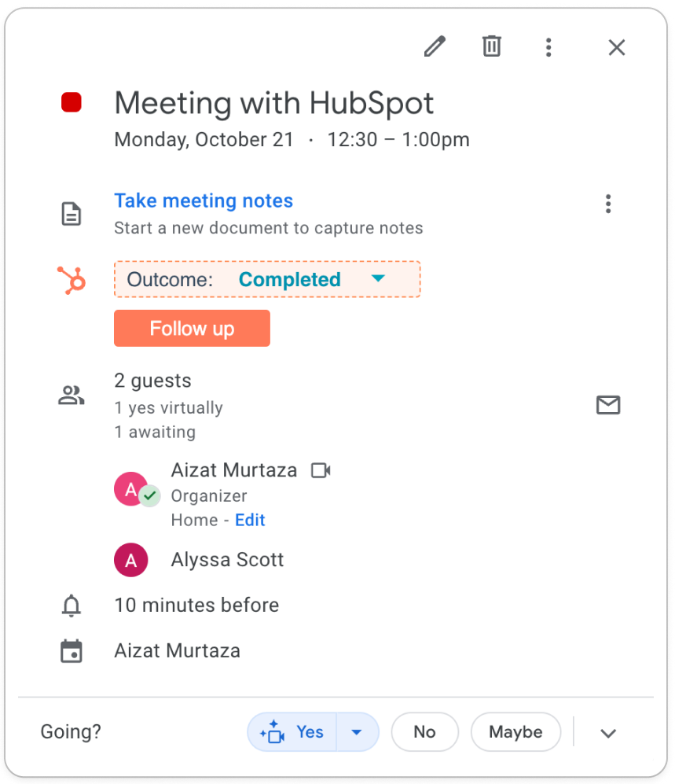
Task: Open the Outcome Completed dropdown
Action: coord(267,279)
